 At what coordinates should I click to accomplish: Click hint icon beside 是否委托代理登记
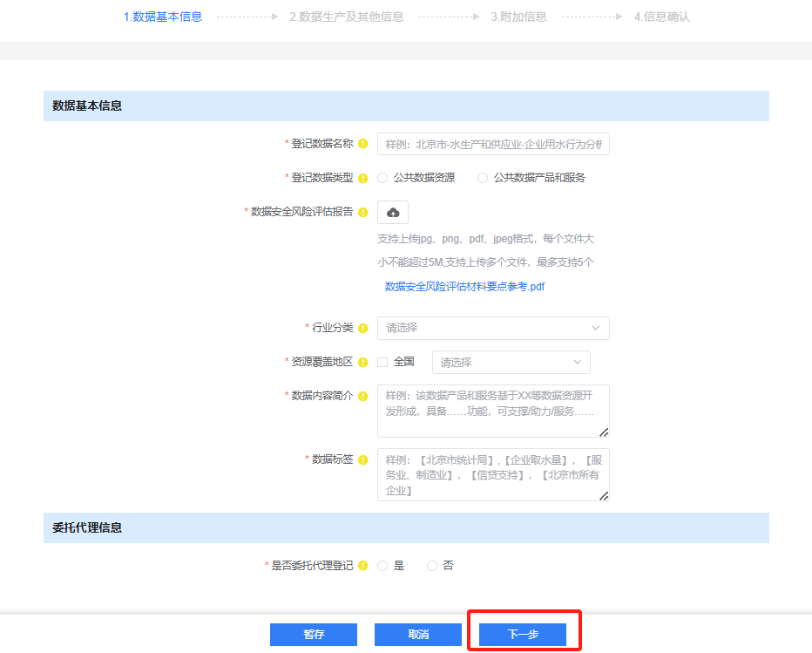tap(362, 566)
